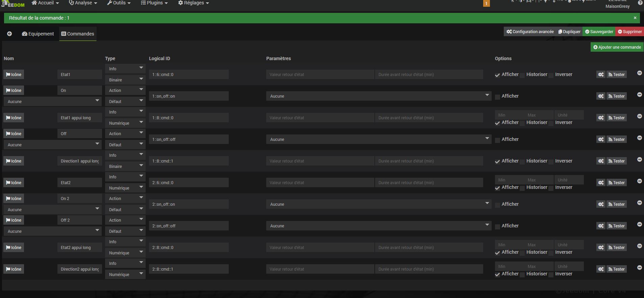The image size is (644, 298).
Task: Switch to the Commandes tab
Action: click(78, 34)
